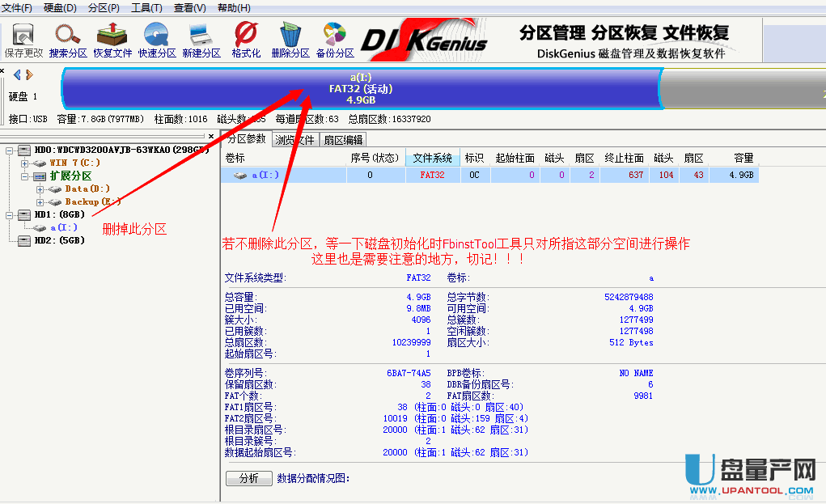Viewport: 826px width, 504px height.
Task: Open the 恢复文件 (Recover Files) tool
Action: (112, 36)
